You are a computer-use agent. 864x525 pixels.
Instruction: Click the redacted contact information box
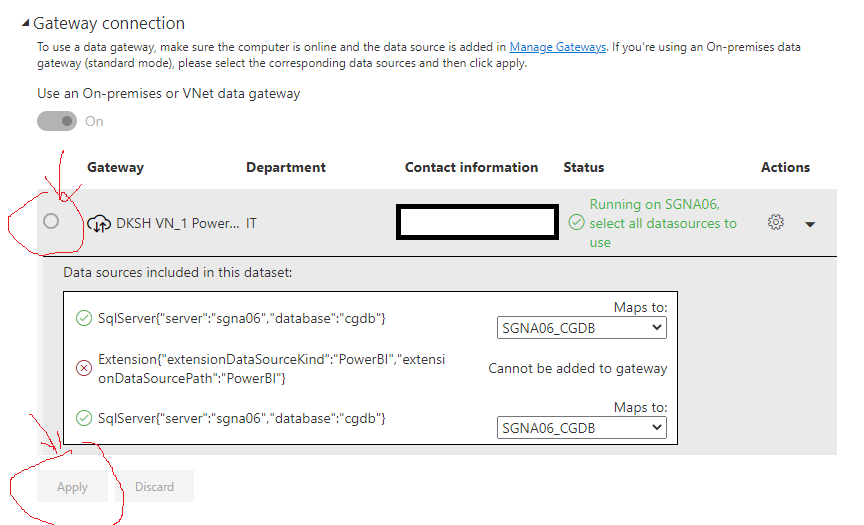[x=477, y=222]
